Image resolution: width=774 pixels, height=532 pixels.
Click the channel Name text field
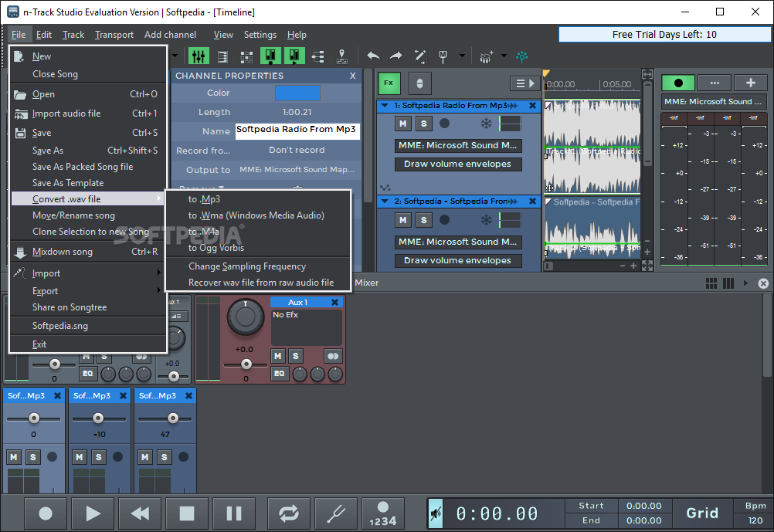point(297,130)
